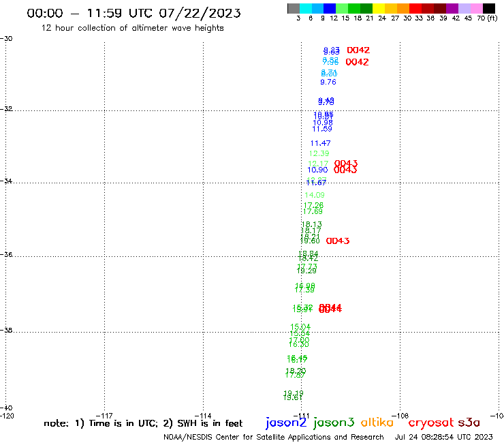This screenshot has height=443, width=504.
Task: Click the gray swatch in the color scale
Action: pos(294,8)
